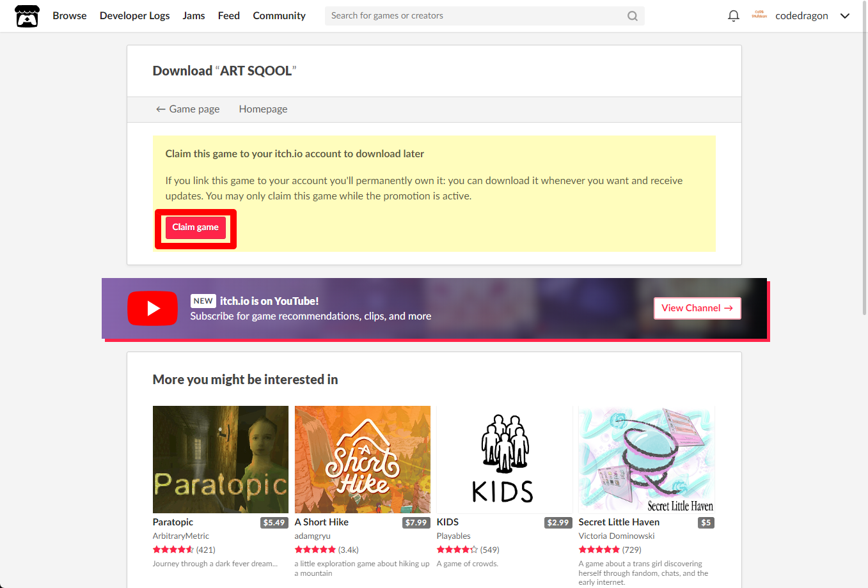868x588 pixels.
Task: Expand the account dropdown arrow
Action: click(845, 16)
